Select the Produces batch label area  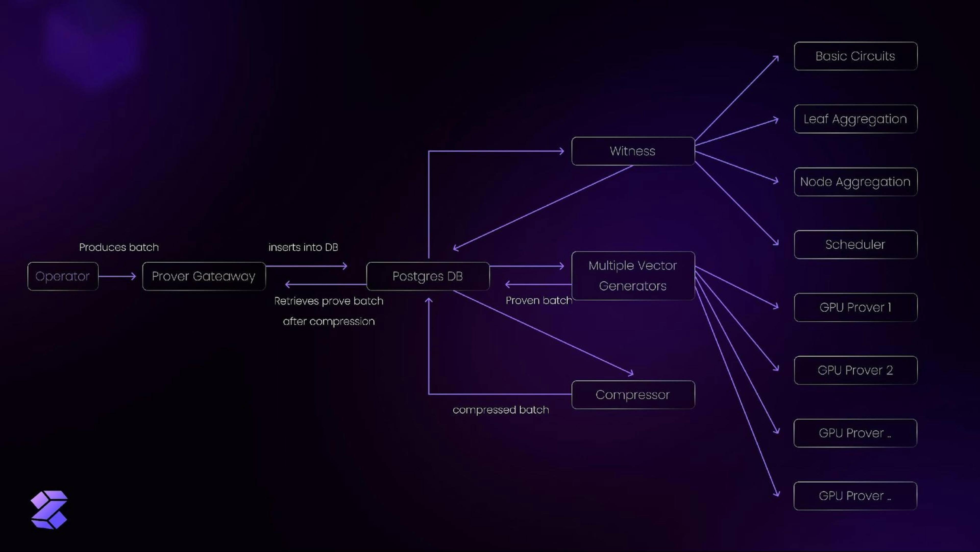[x=118, y=247]
